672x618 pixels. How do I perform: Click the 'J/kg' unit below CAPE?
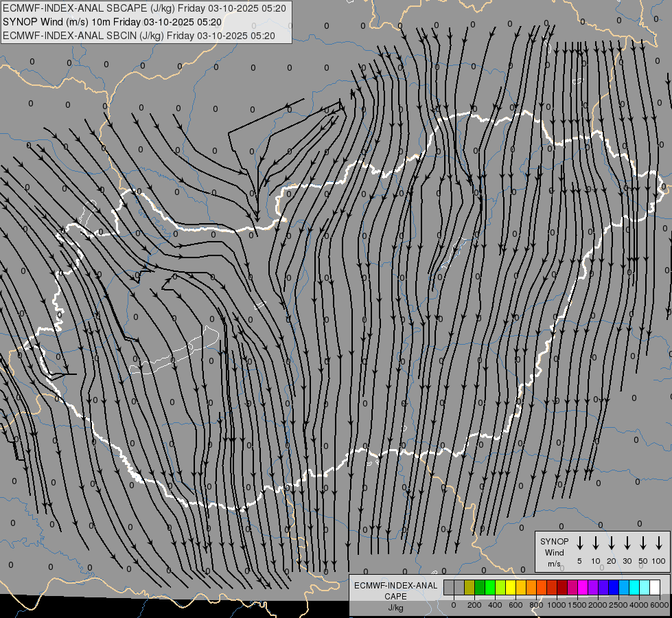coord(395,608)
